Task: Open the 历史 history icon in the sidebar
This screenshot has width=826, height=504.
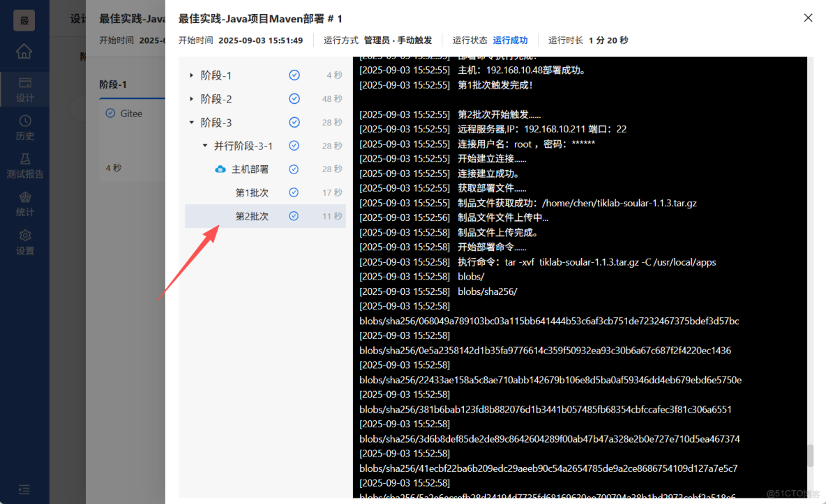Action: [x=24, y=124]
